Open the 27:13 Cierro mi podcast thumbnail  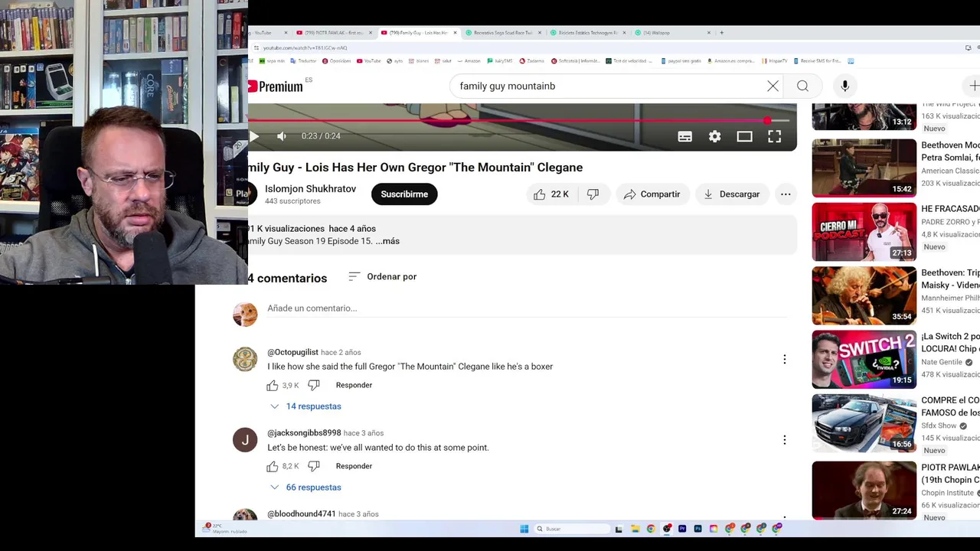pos(864,231)
